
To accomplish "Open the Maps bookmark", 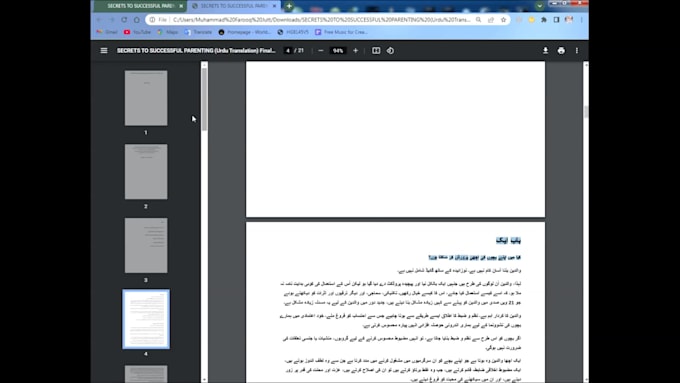I will coord(168,32).
